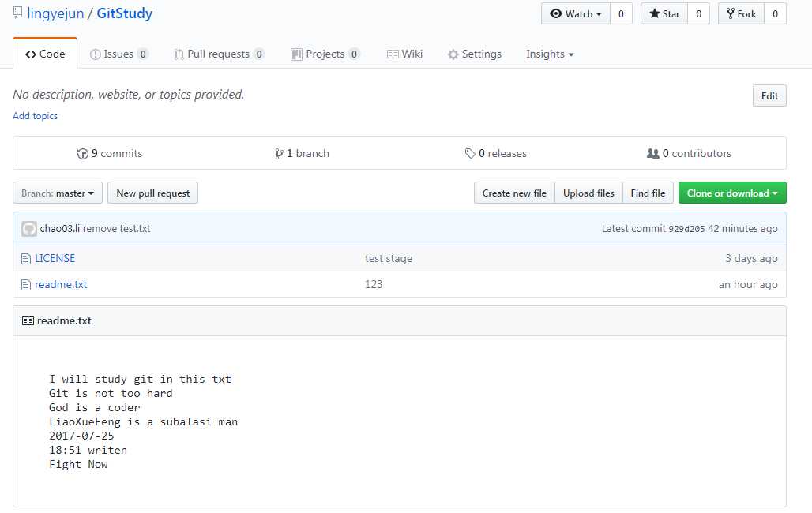Click the '3 days ago' timestamp
The width and height of the screenshot is (812, 513).
pyautogui.click(x=751, y=258)
